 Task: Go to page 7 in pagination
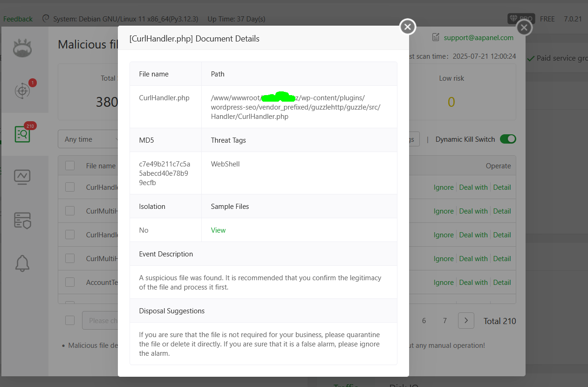tap(445, 320)
